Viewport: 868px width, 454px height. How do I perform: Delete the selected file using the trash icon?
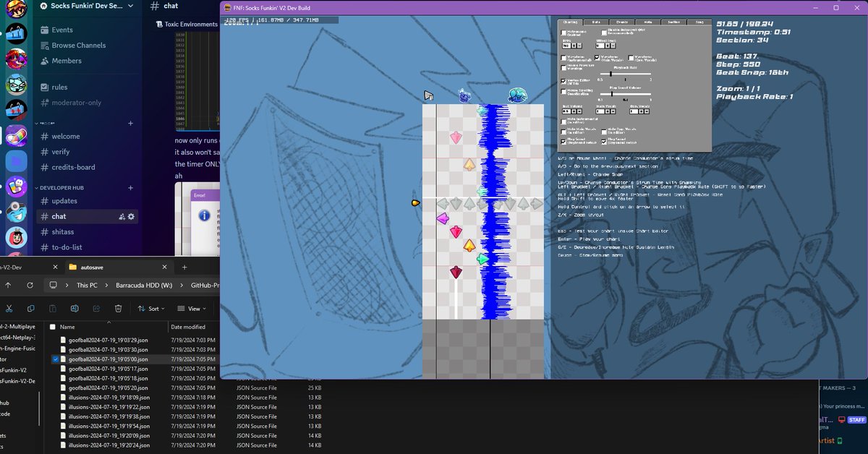(x=118, y=309)
